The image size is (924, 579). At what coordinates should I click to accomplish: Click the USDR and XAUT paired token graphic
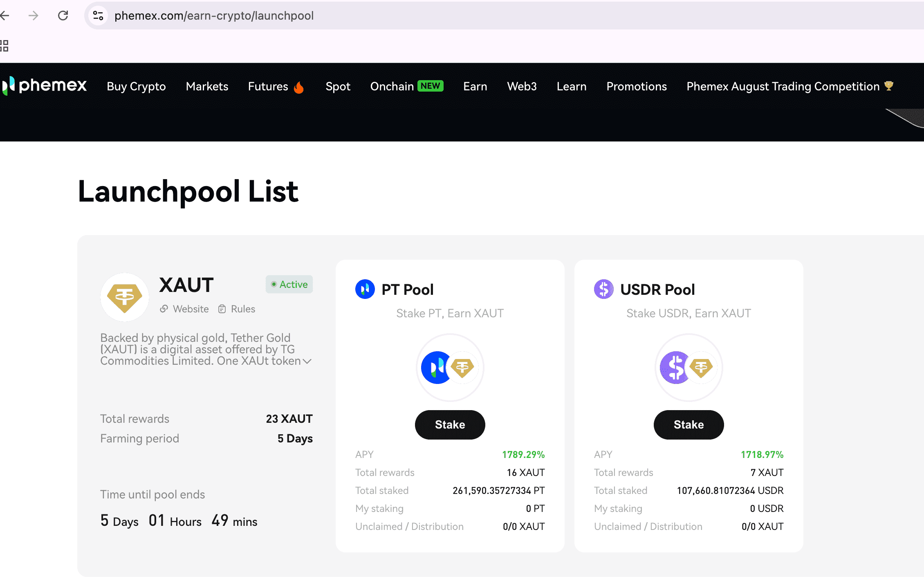pyautogui.click(x=689, y=367)
